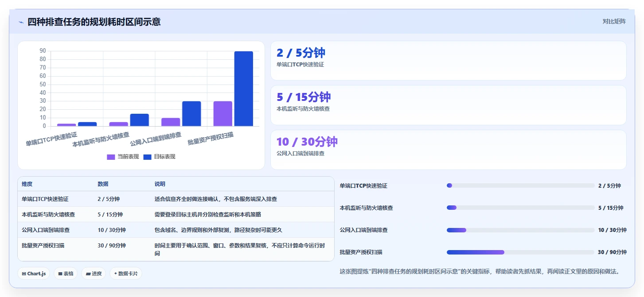Click the blue 公网入口端到端排查 target bar
Image resolution: width=644 pixels, height=297 pixels.
click(x=191, y=114)
